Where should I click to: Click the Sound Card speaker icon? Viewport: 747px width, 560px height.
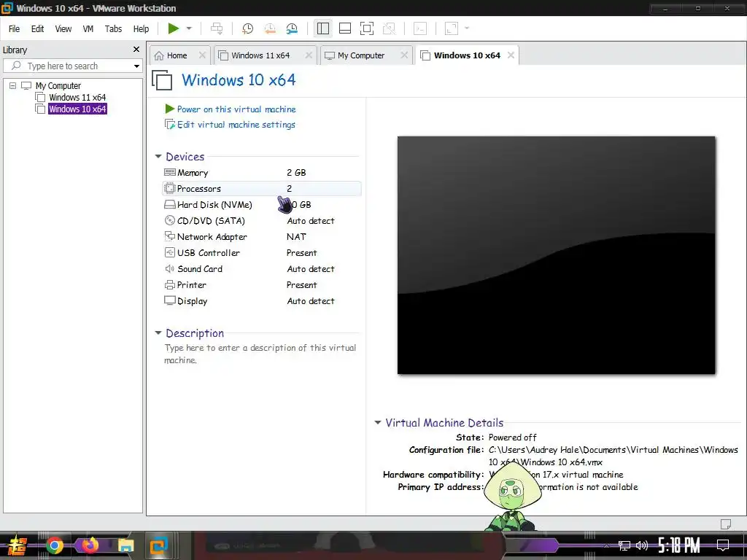tap(169, 268)
